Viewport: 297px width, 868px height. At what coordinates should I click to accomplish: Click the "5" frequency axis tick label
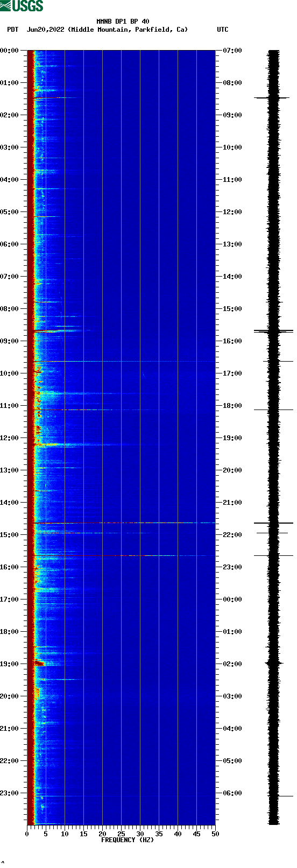coord(46,834)
